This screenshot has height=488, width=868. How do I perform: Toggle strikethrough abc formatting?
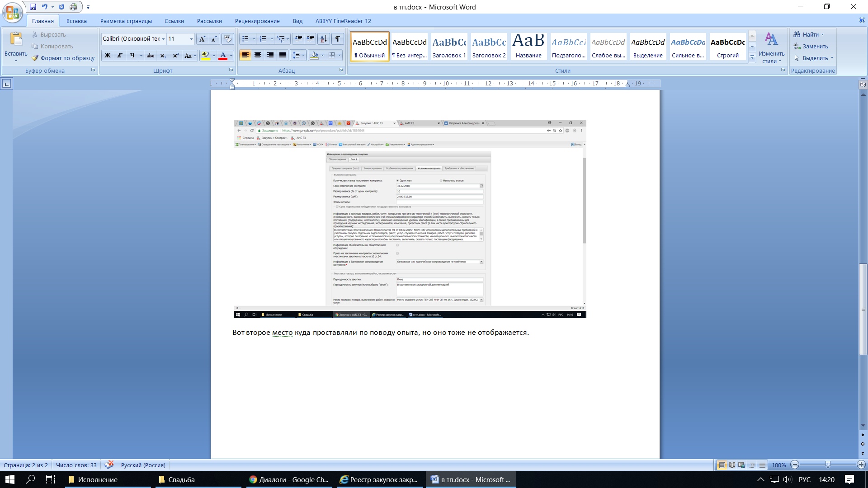151,56
